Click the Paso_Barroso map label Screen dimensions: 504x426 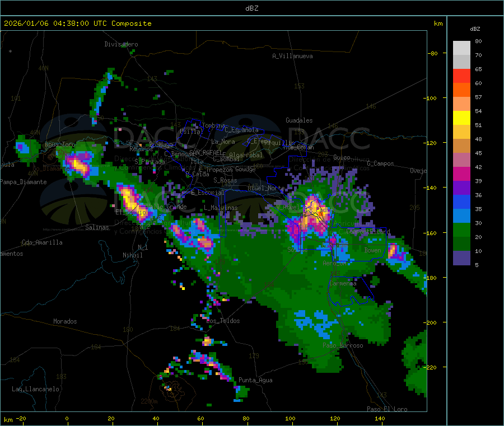[x=343, y=345]
